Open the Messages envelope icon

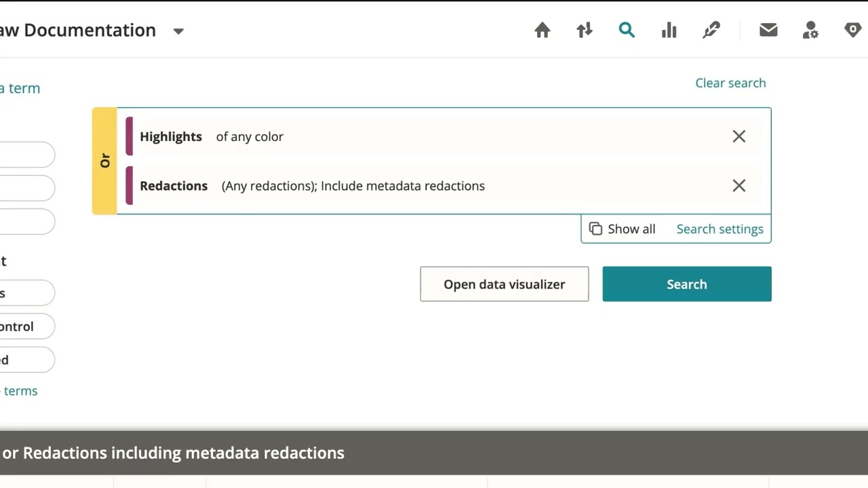[x=768, y=30]
